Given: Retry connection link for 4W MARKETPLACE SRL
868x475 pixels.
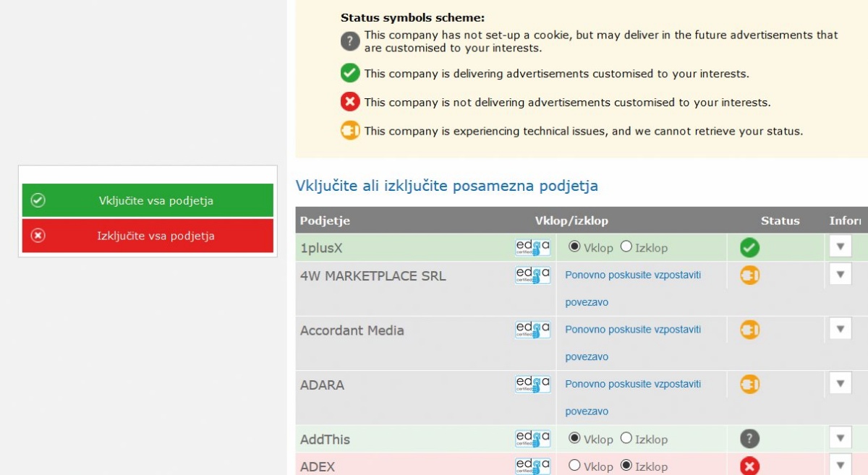Looking at the screenshot, I should tap(633, 288).
